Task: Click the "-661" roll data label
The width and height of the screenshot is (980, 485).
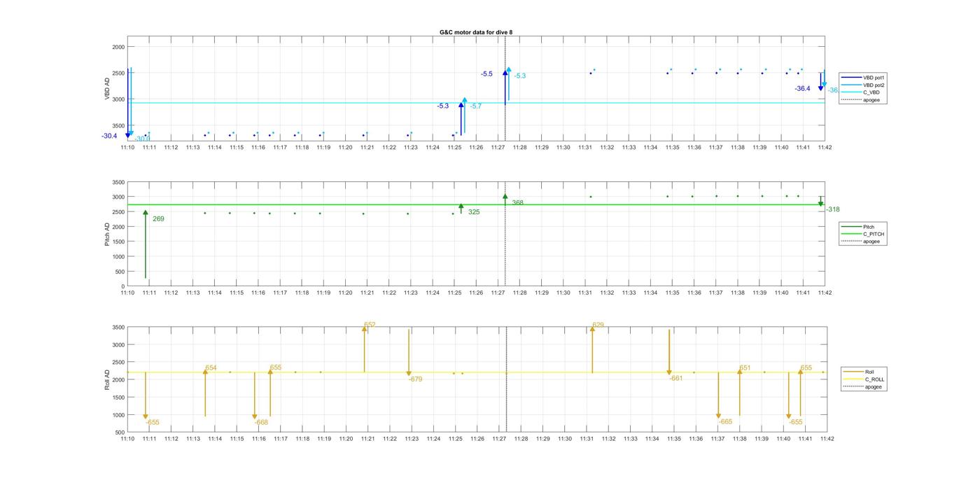Action: [x=675, y=378]
